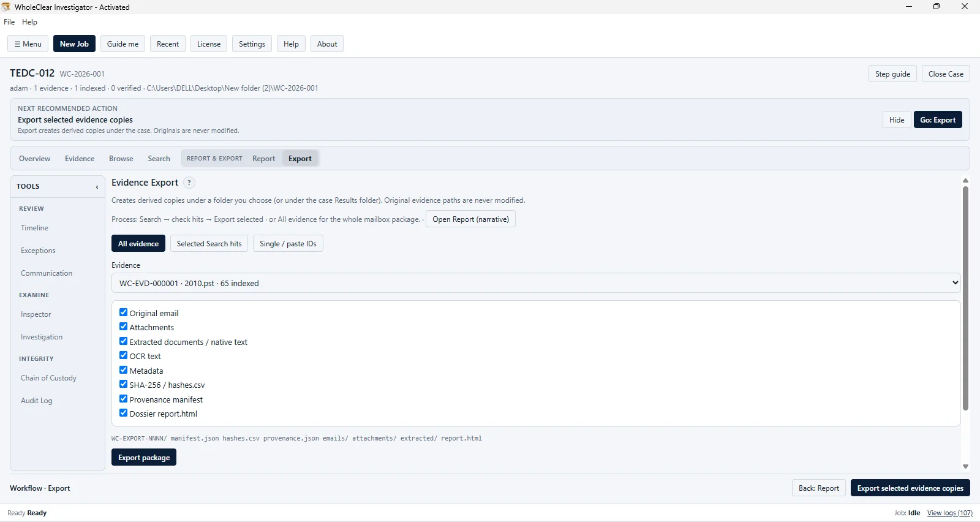This screenshot has height=522, width=980.
Task: Hide the next recommended action banner
Action: (897, 120)
